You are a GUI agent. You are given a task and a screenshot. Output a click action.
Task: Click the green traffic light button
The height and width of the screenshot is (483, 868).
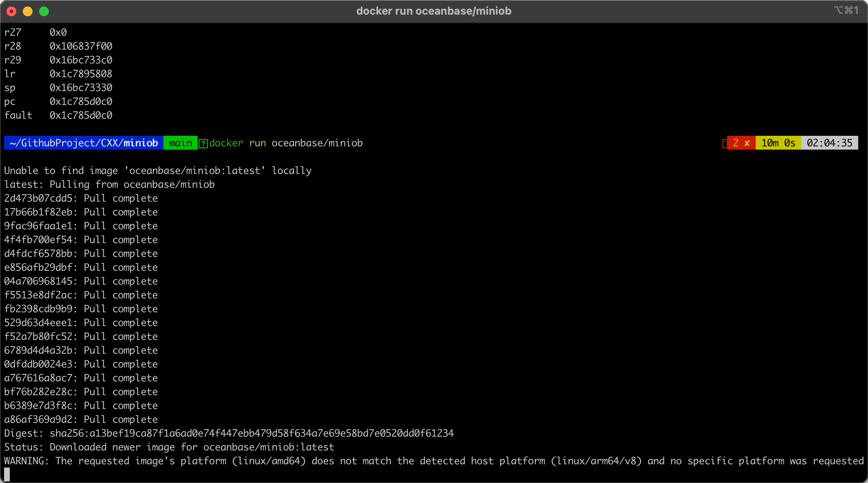(x=44, y=11)
